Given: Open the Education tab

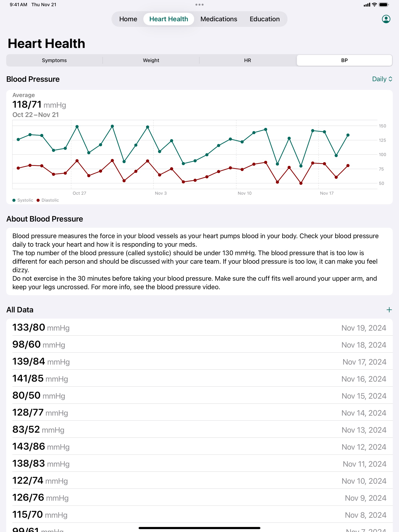Looking at the screenshot, I should pyautogui.click(x=265, y=19).
